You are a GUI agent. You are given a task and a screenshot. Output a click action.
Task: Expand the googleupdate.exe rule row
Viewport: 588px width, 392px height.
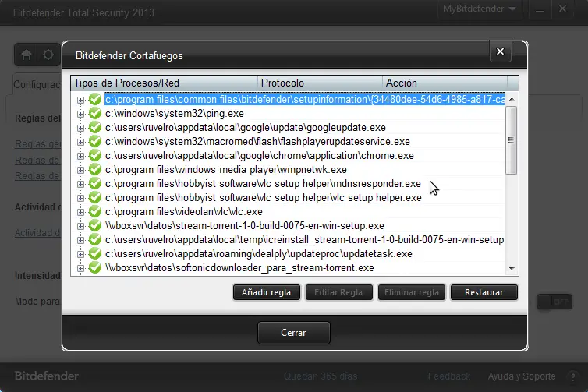pyautogui.click(x=80, y=128)
